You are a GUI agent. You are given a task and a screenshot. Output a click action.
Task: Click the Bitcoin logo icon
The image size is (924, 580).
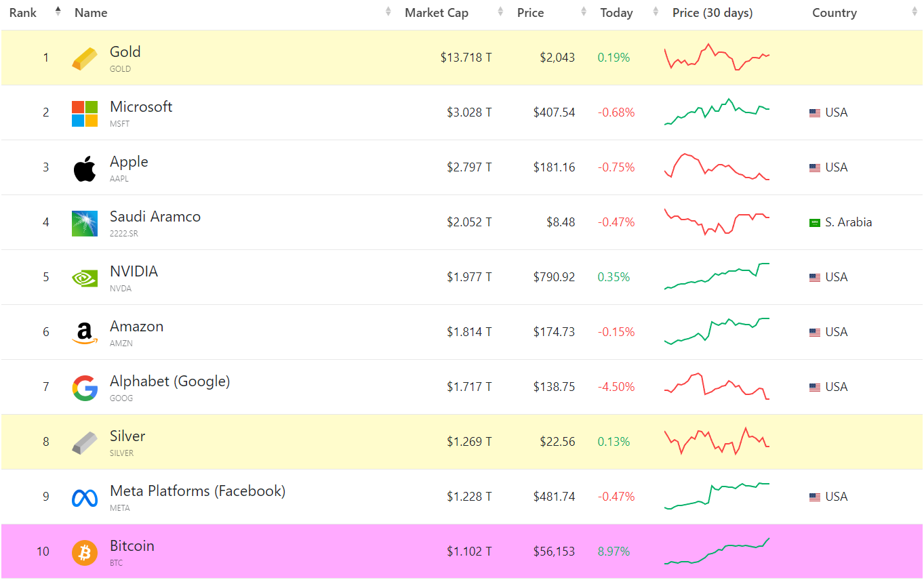tap(85, 552)
